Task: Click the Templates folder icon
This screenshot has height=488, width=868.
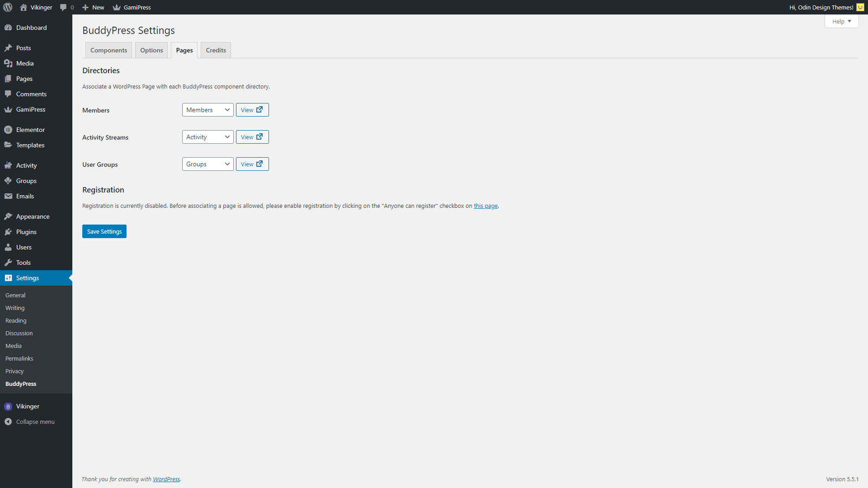Action: pyautogui.click(x=8, y=145)
